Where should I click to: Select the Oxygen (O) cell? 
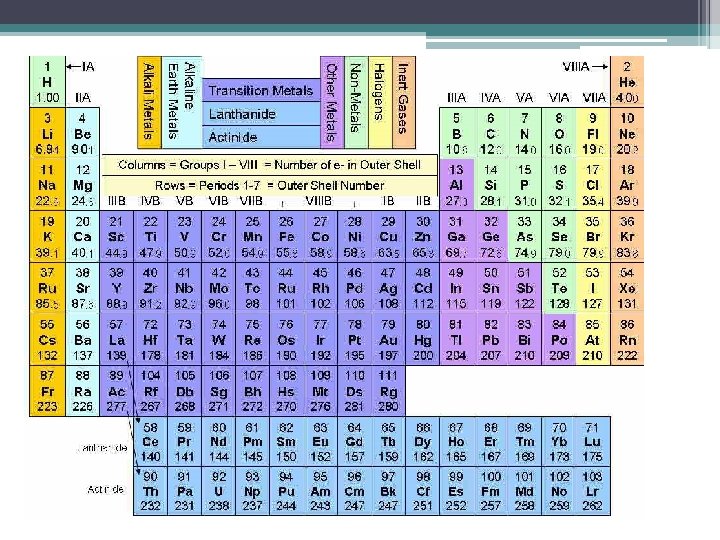tap(559, 133)
